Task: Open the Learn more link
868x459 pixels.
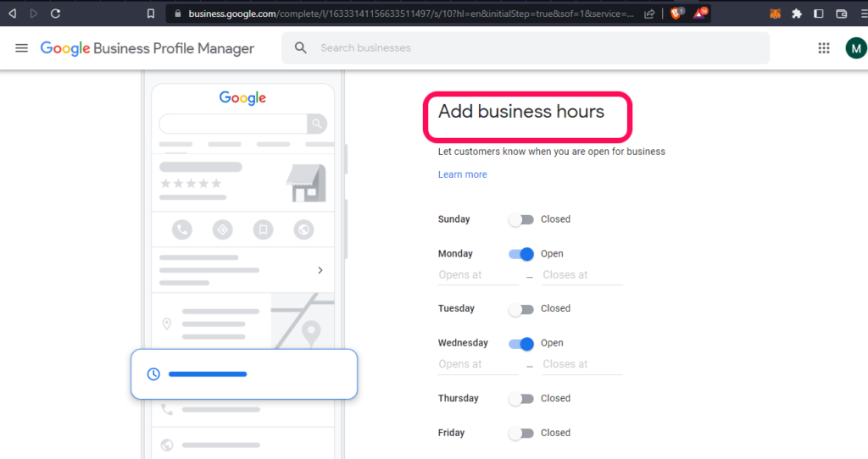Action: coord(462,174)
